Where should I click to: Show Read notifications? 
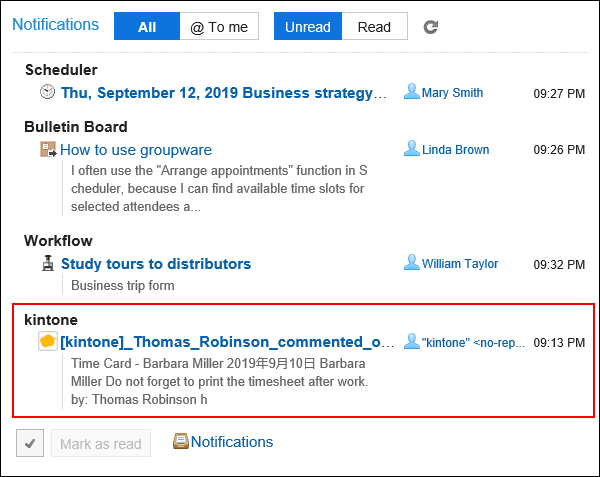click(x=374, y=26)
